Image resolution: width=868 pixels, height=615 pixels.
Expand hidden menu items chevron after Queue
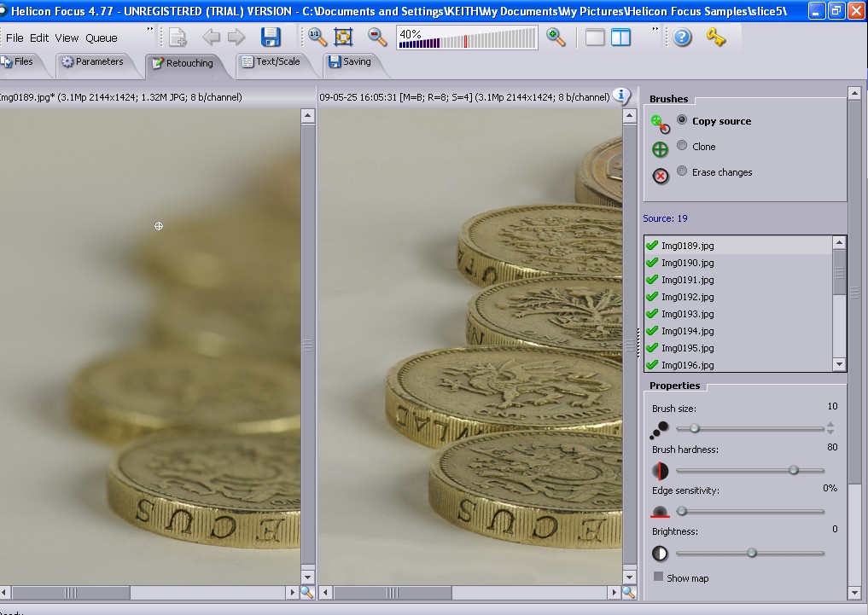click(x=150, y=29)
